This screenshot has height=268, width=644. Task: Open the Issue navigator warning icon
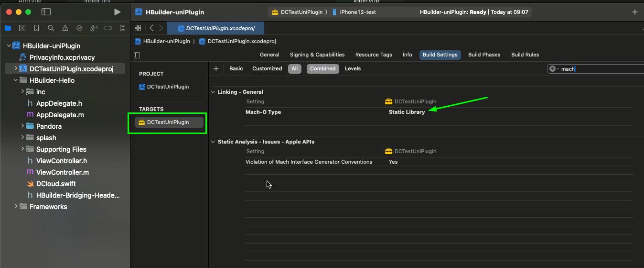pyautogui.click(x=65, y=28)
